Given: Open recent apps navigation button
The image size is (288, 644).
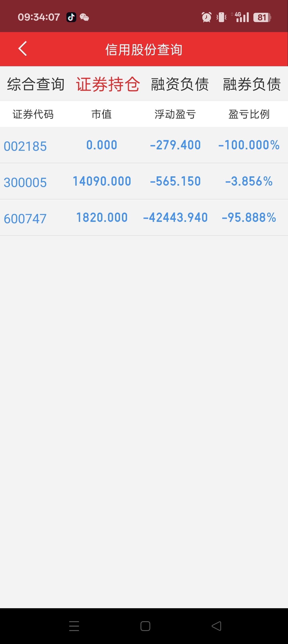Looking at the screenshot, I should (x=74, y=626).
